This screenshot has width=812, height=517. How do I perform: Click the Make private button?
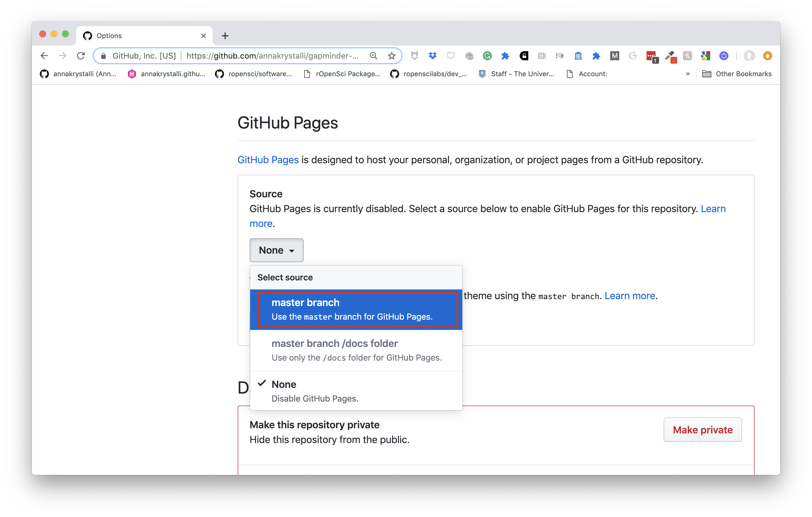coord(703,430)
